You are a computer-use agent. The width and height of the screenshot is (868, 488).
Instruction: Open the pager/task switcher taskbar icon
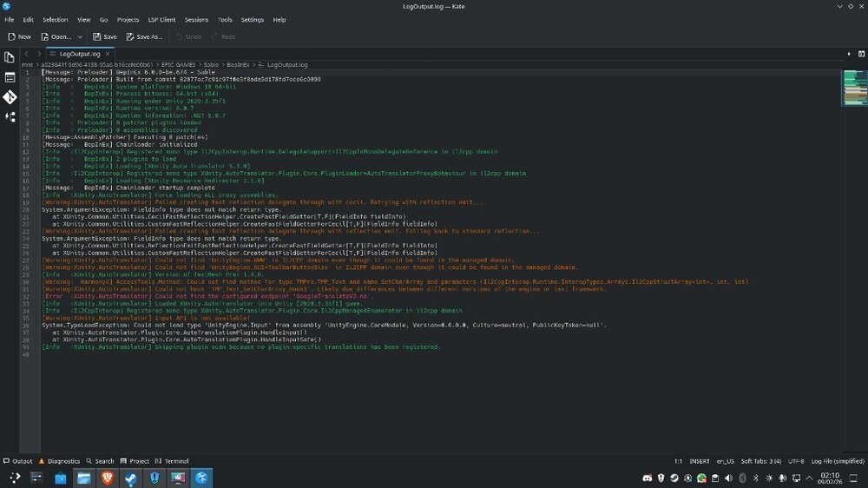[36, 478]
